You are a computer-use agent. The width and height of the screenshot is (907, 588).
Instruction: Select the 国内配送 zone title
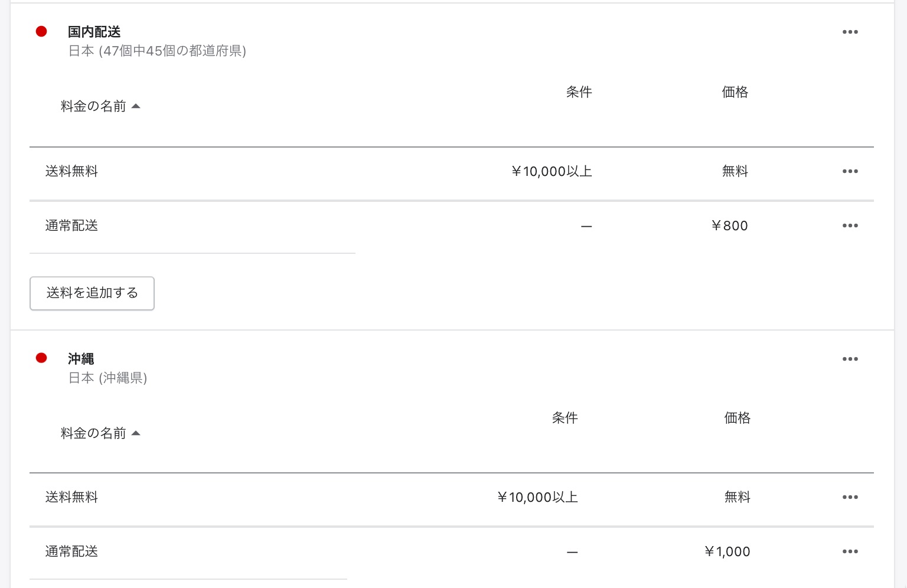point(94,32)
